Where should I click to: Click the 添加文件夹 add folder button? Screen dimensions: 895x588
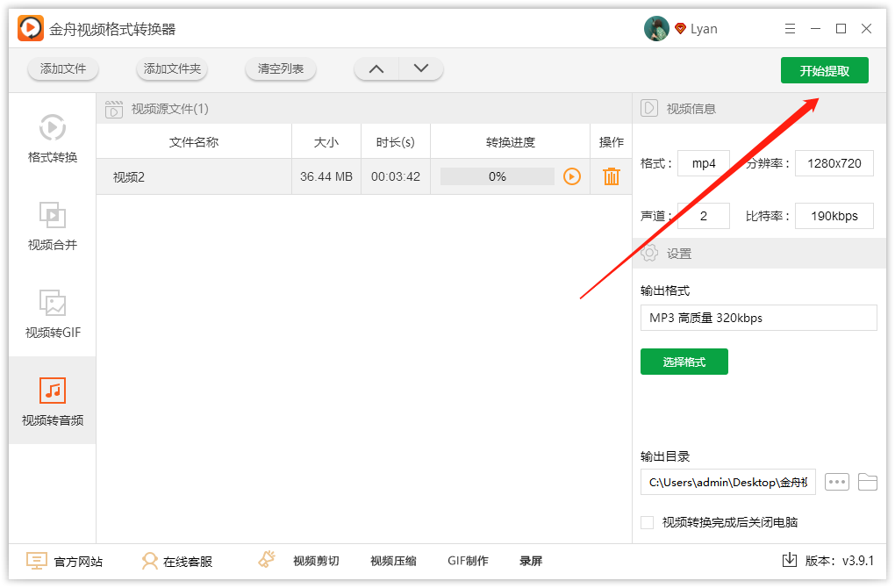[x=172, y=69]
